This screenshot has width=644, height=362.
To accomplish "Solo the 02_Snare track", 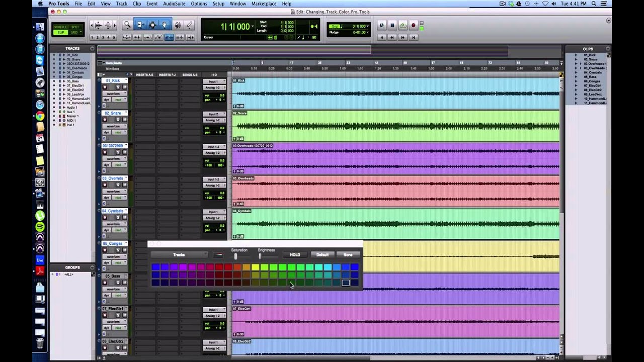I will point(118,120).
